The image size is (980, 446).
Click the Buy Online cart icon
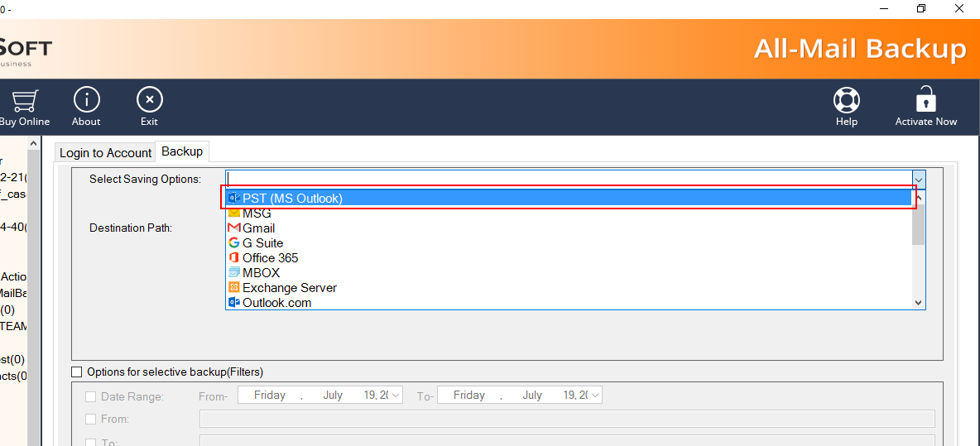tap(23, 101)
